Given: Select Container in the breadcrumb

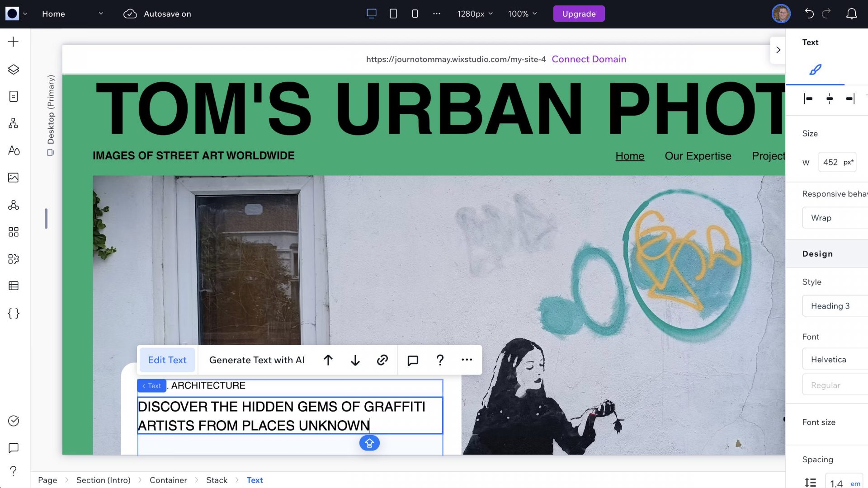Looking at the screenshot, I should 168,480.
